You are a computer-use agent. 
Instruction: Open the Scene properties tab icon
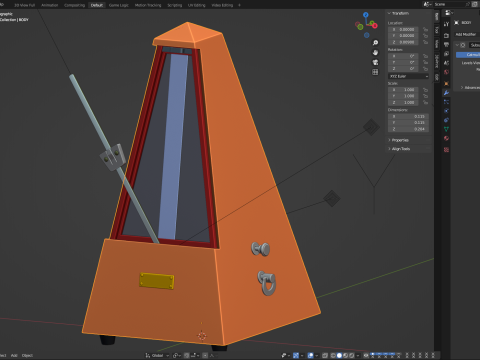446,63
